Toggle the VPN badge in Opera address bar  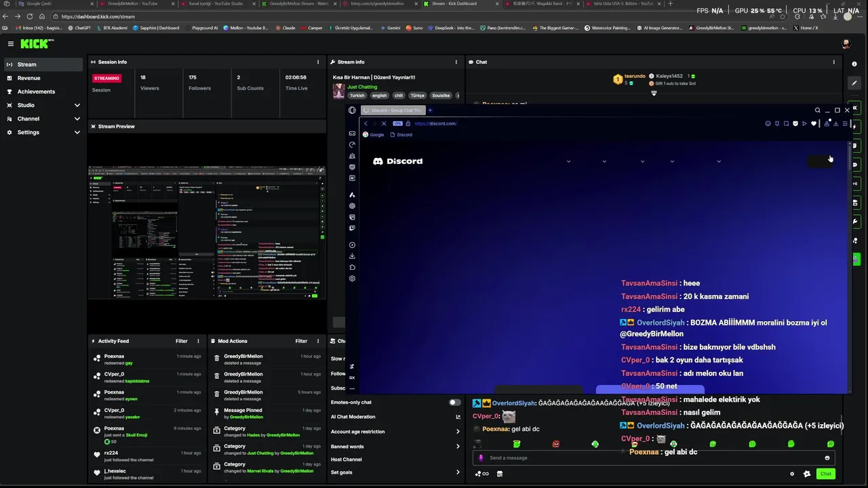[398, 123]
